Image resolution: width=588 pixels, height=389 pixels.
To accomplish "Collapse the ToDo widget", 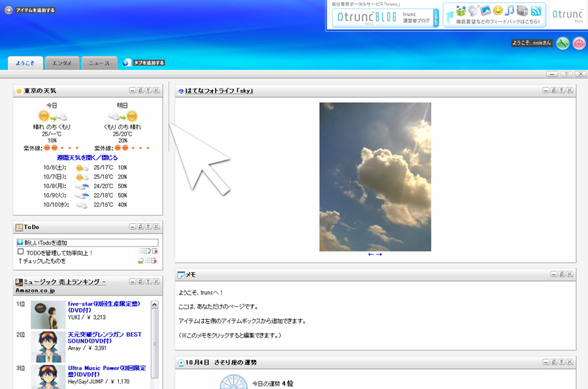I will [x=133, y=226].
